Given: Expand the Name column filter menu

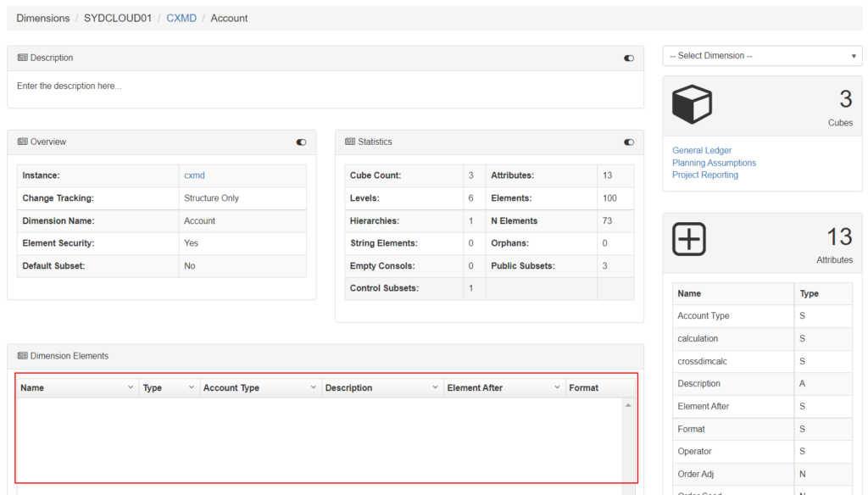Looking at the screenshot, I should [131, 387].
